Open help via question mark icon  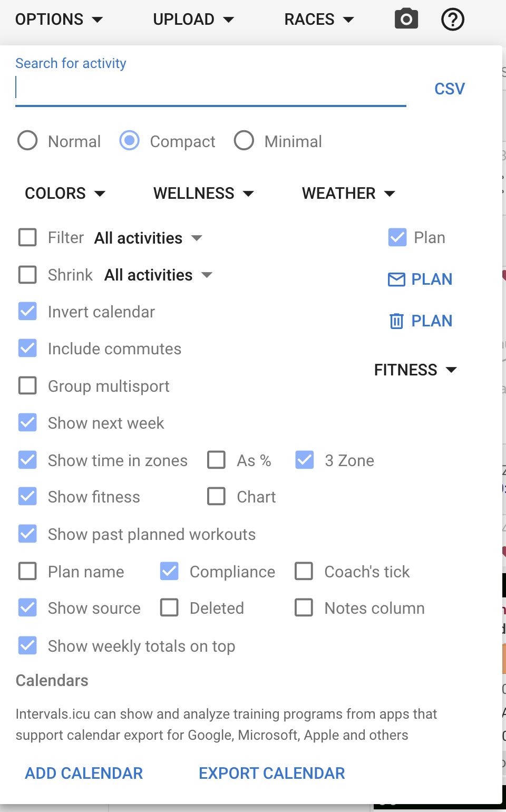453,20
